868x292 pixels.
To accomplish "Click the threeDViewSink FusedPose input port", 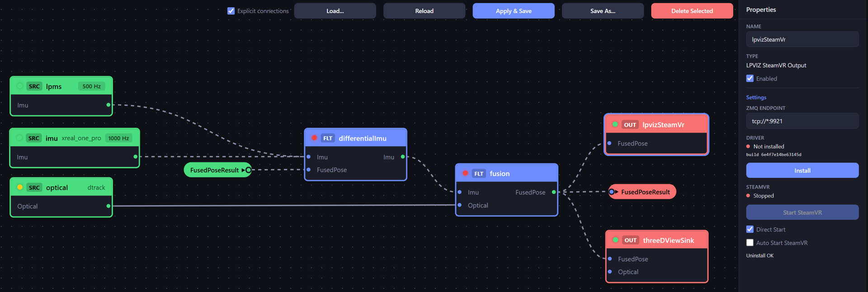I will [x=610, y=259].
